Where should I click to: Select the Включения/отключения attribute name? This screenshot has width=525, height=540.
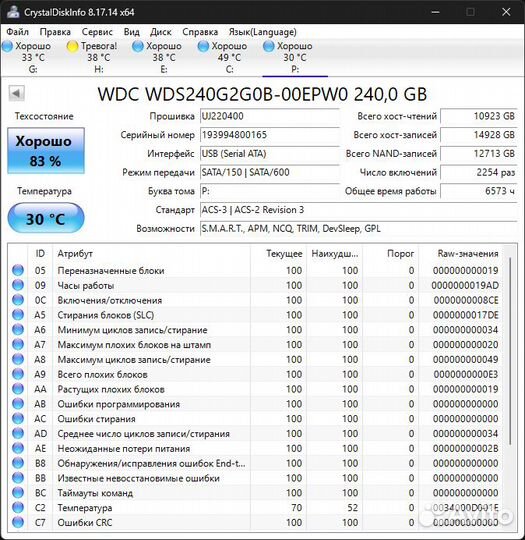point(110,300)
